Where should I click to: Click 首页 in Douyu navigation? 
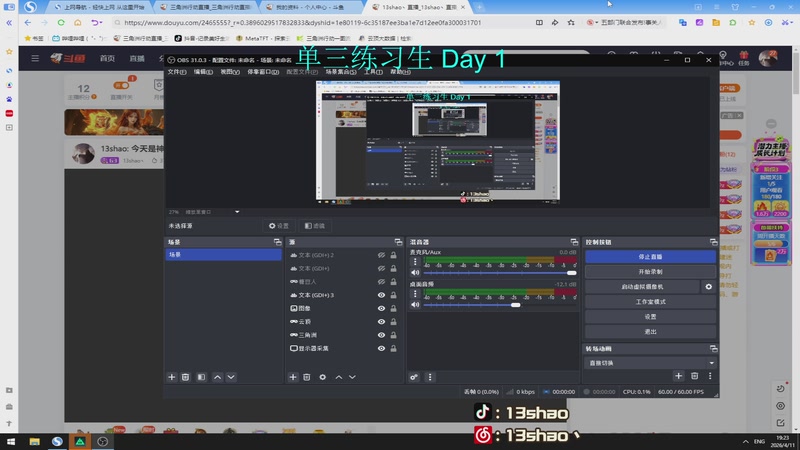coord(107,59)
